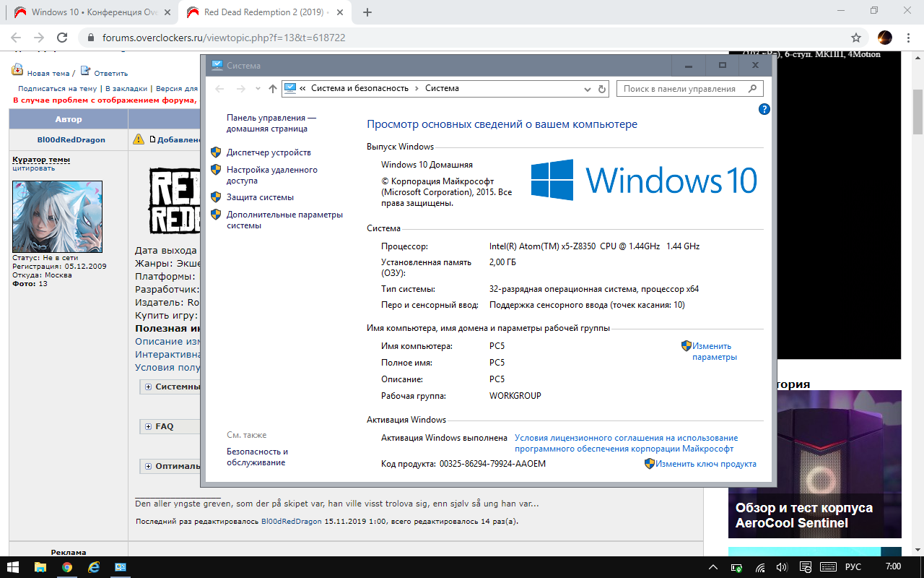Open Безопасность и обслуживание
This screenshot has width=924, height=578.
(x=257, y=457)
